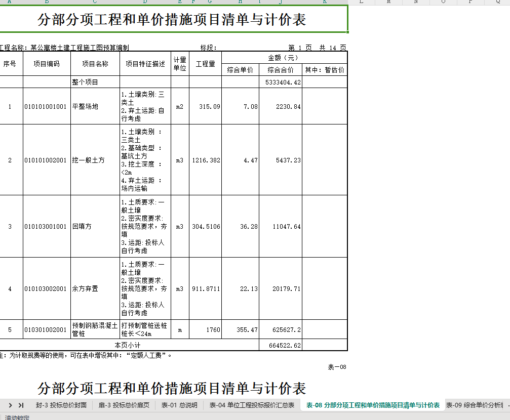Select the 综合单价 header cell
The width and height of the screenshot is (510, 420).
[x=241, y=70]
